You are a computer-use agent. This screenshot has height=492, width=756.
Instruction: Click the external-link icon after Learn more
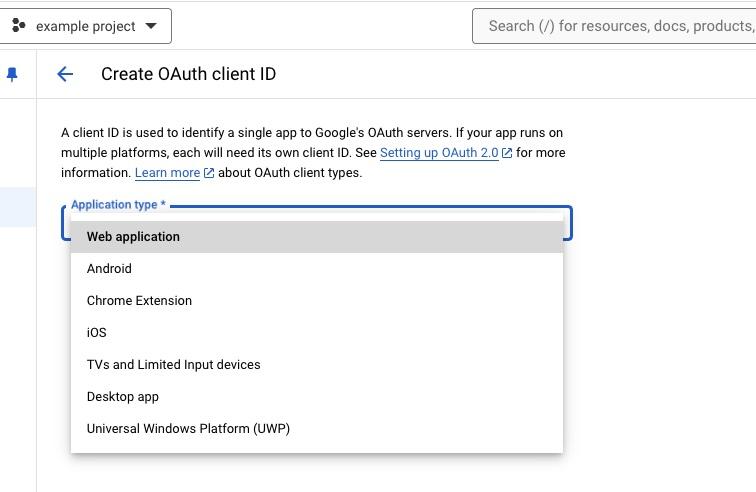(209, 173)
